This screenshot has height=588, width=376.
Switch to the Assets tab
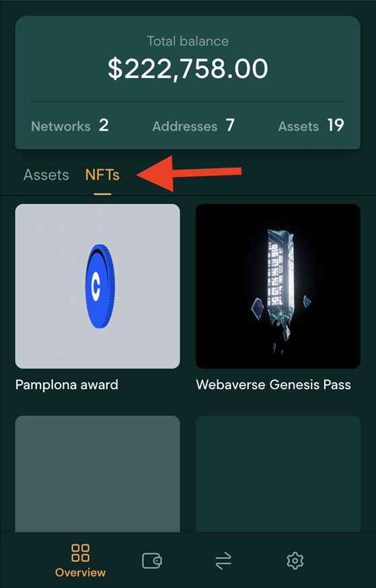click(x=46, y=175)
